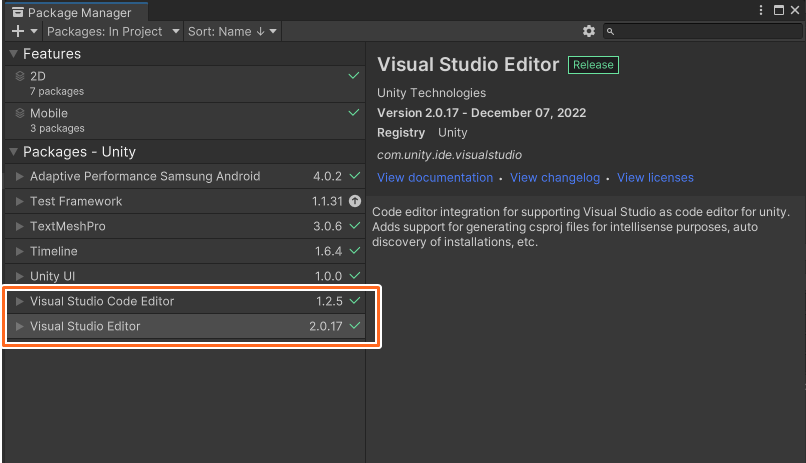Open the Sort: Name dropdown

232,32
